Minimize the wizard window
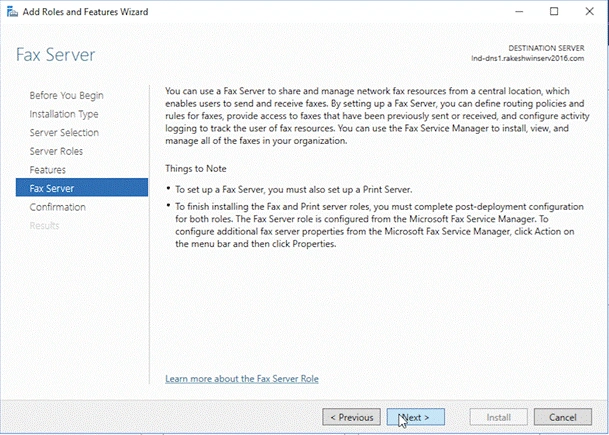 [x=519, y=12]
